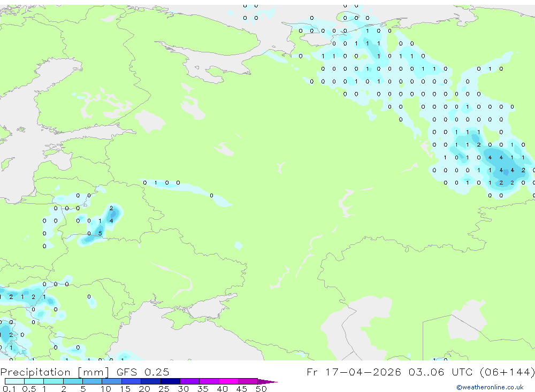Click the '25' legend scale number
This screenshot has width=535, height=392.
(x=164, y=389)
